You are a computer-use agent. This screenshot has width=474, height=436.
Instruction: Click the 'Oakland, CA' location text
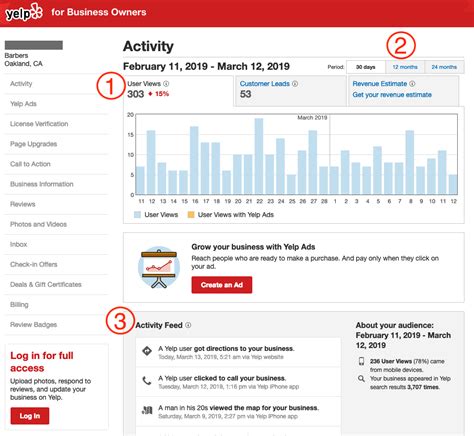tap(23, 64)
